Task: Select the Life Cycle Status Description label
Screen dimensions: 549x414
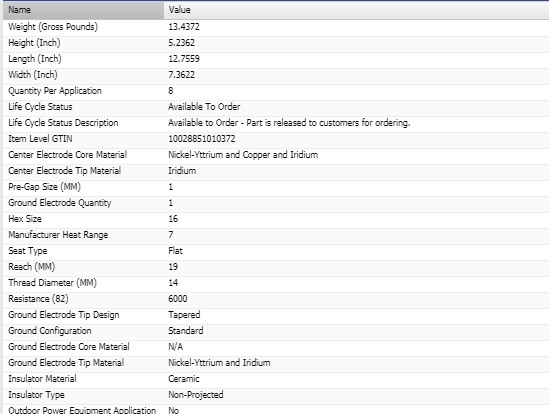Action: pos(63,123)
